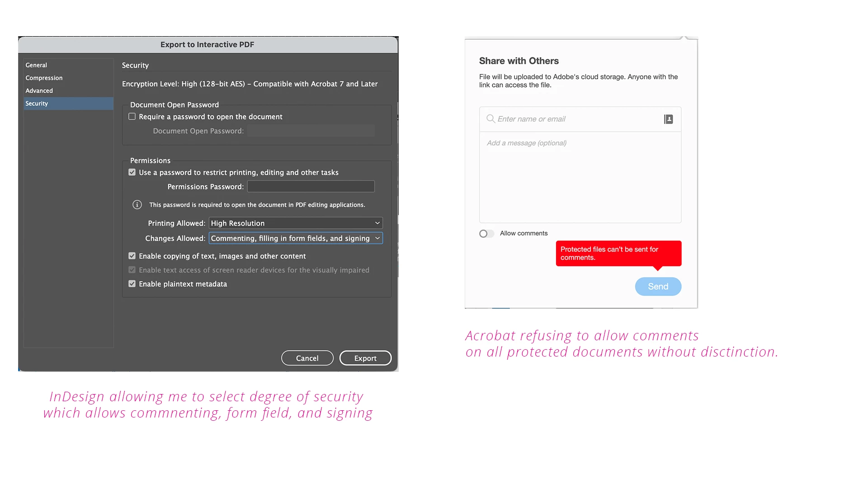Click the search magnifier icon

pos(490,119)
